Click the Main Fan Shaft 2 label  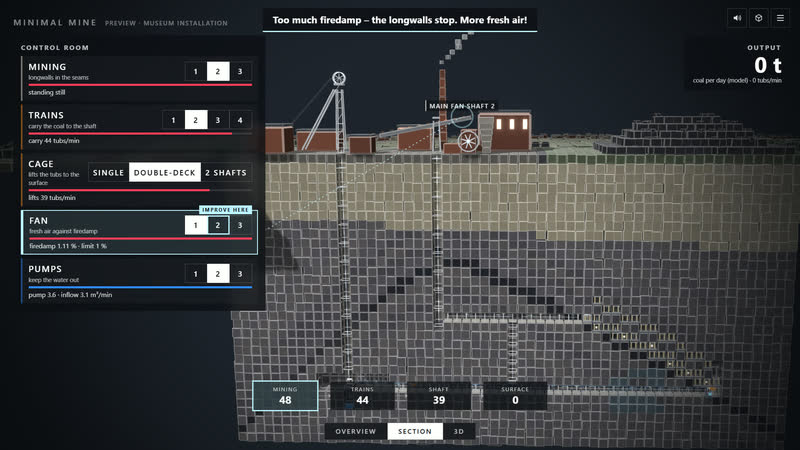[x=461, y=106]
